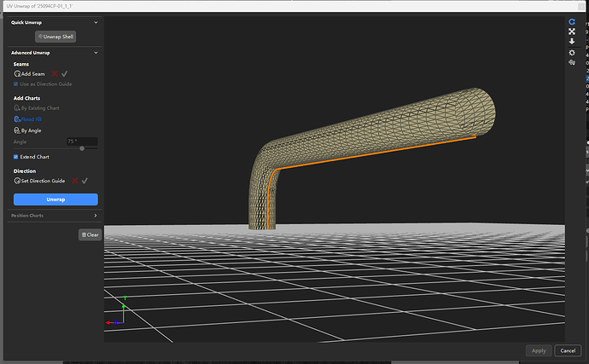
Task: Select the By Angle chart tool
Action: [27, 130]
